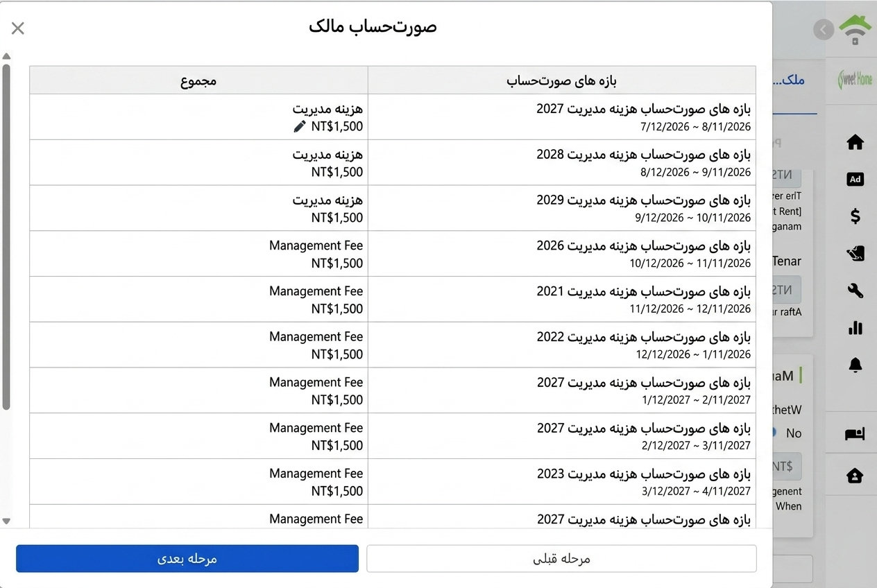
Task: Click Management Fee in the 2026 title row
Action: 316,246
